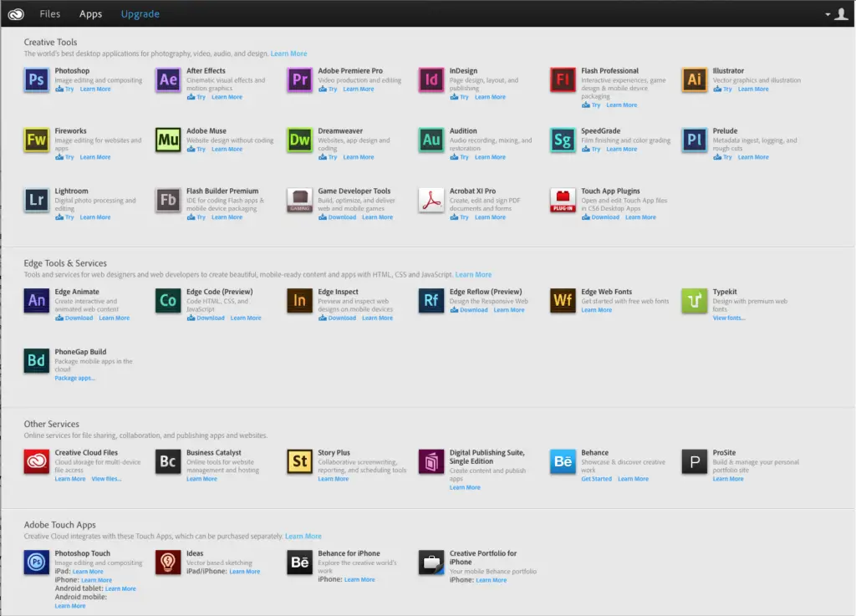Screen dimensions: 856x616
Task: Click the Edge Animate An icon
Action: pos(37,301)
